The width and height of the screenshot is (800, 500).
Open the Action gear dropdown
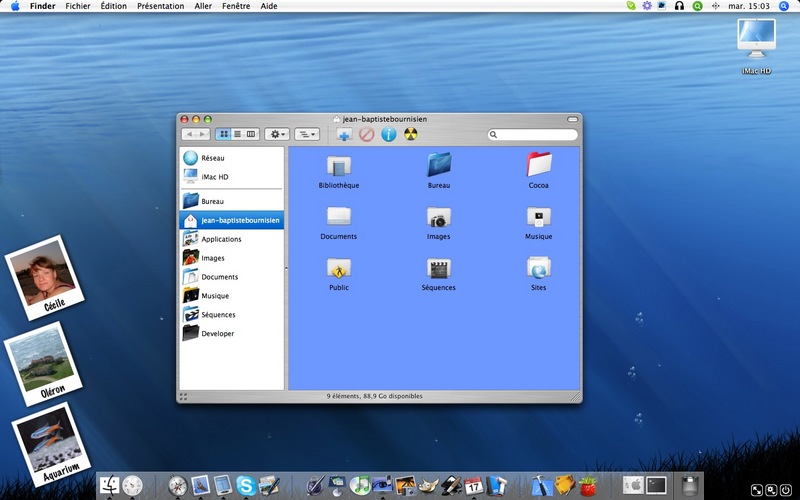[277, 134]
